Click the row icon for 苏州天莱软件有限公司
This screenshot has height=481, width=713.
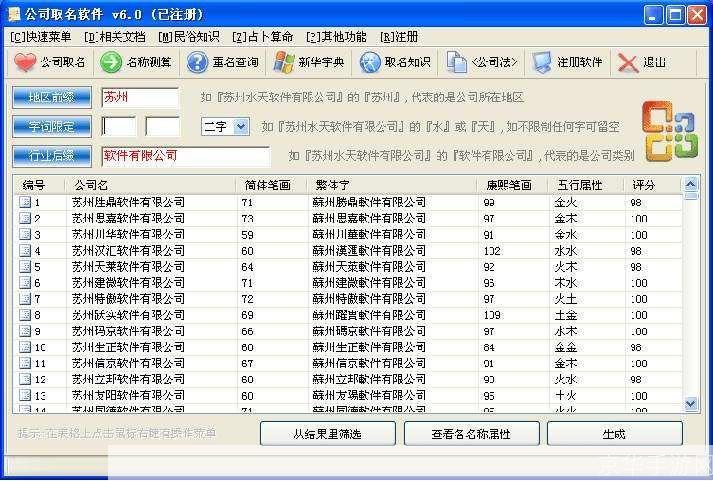click(25, 266)
